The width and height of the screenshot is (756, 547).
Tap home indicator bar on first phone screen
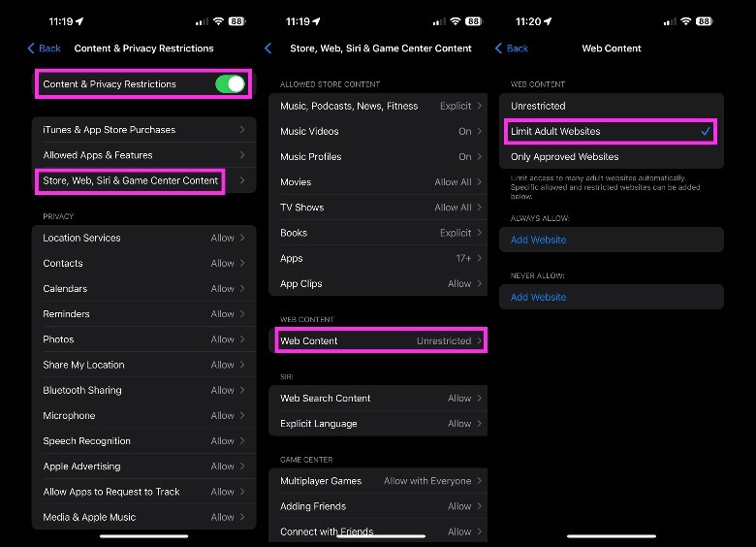click(x=143, y=536)
